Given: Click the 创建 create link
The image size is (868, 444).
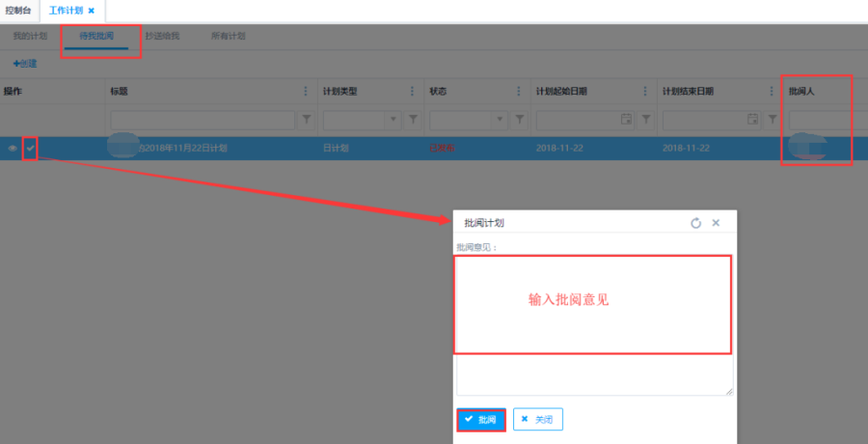Looking at the screenshot, I should tap(25, 64).
